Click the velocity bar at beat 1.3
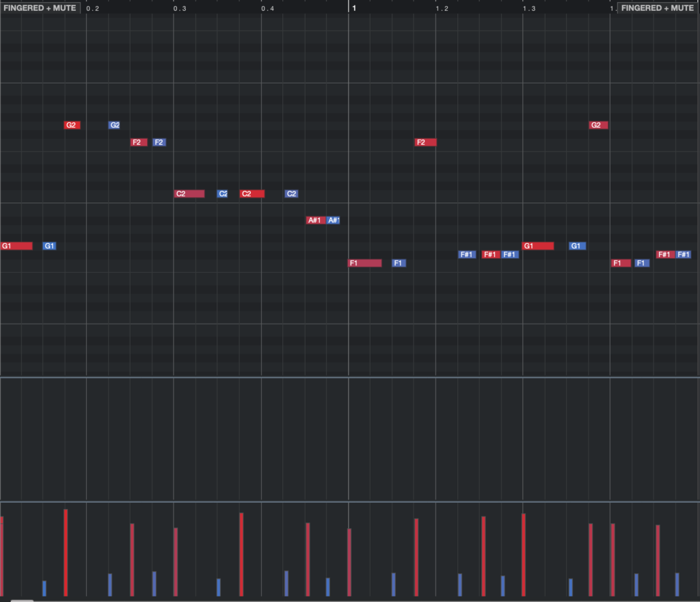The height and width of the screenshot is (602, 700). click(x=524, y=554)
